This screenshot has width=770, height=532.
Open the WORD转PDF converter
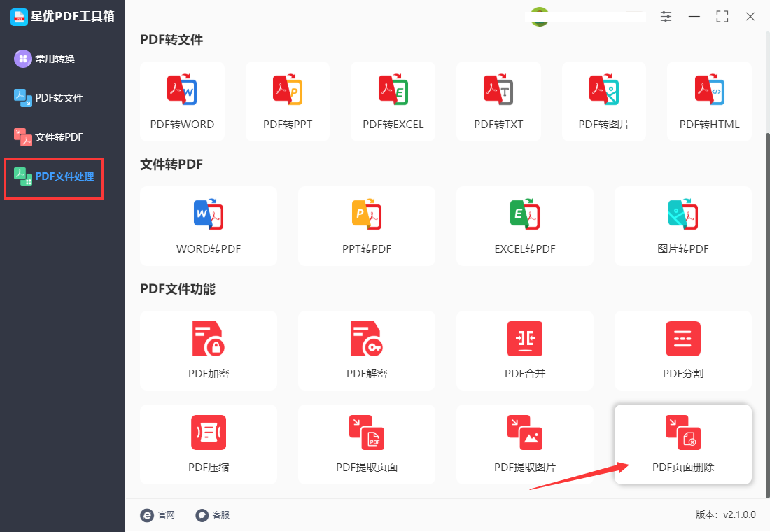[209, 226]
